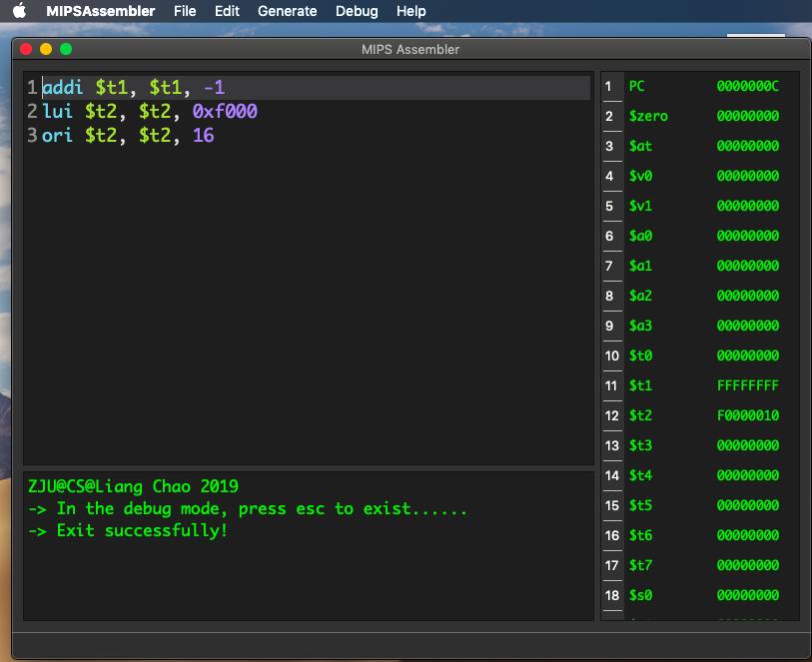Select the $a2 register row
The image size is (812, 662).
700,296
